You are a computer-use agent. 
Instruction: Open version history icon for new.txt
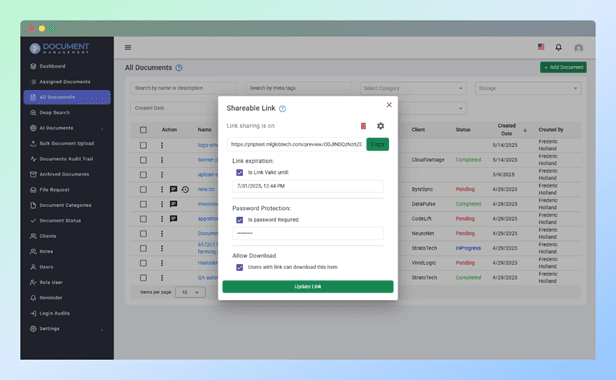tap(185, 189)
